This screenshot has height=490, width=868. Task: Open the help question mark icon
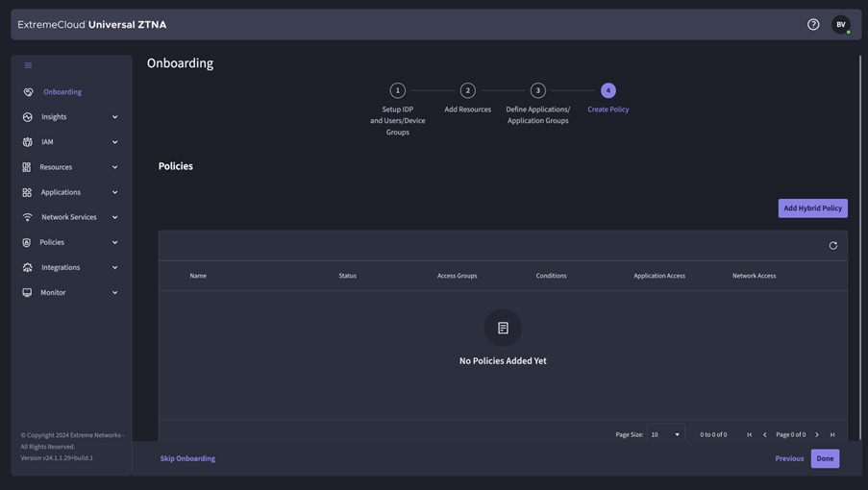pos(813,25)
